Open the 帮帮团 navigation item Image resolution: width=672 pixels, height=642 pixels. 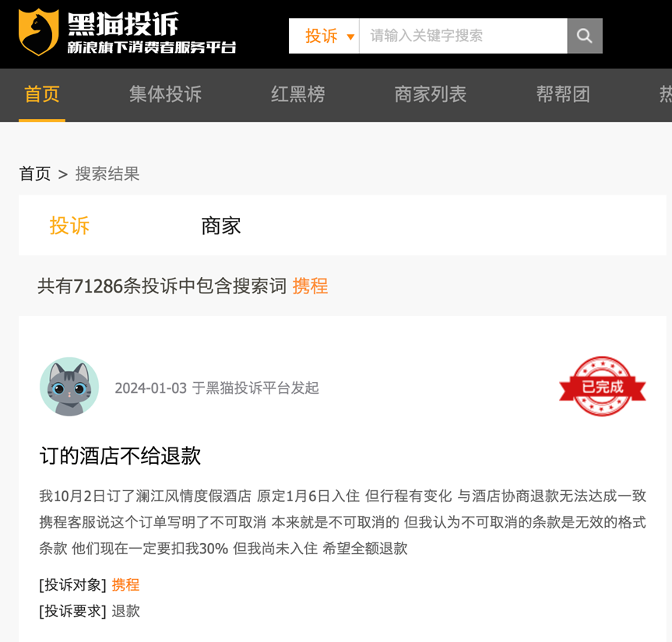pyautogui.click(x=563, y=94)
